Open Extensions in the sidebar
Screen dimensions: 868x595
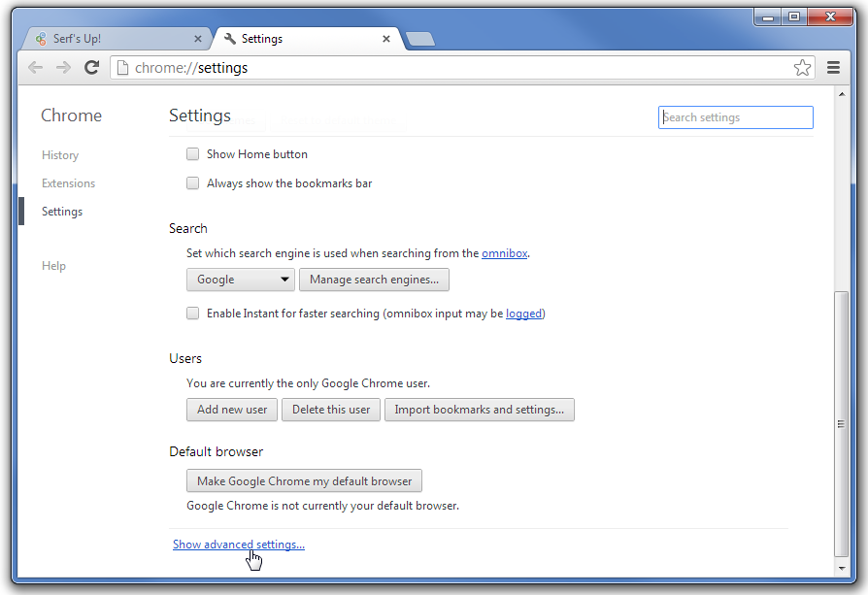coord(69,183)
